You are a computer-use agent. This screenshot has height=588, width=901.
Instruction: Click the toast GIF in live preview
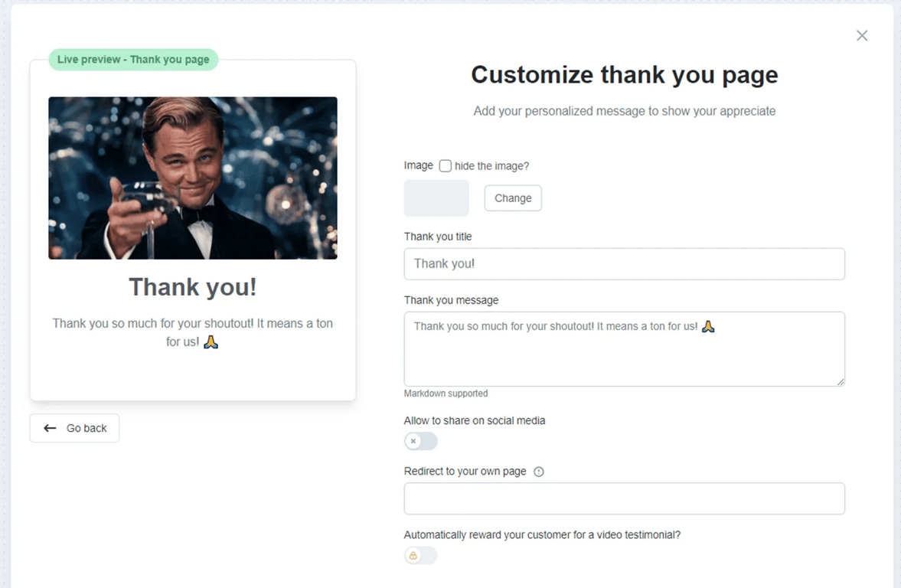193,178
